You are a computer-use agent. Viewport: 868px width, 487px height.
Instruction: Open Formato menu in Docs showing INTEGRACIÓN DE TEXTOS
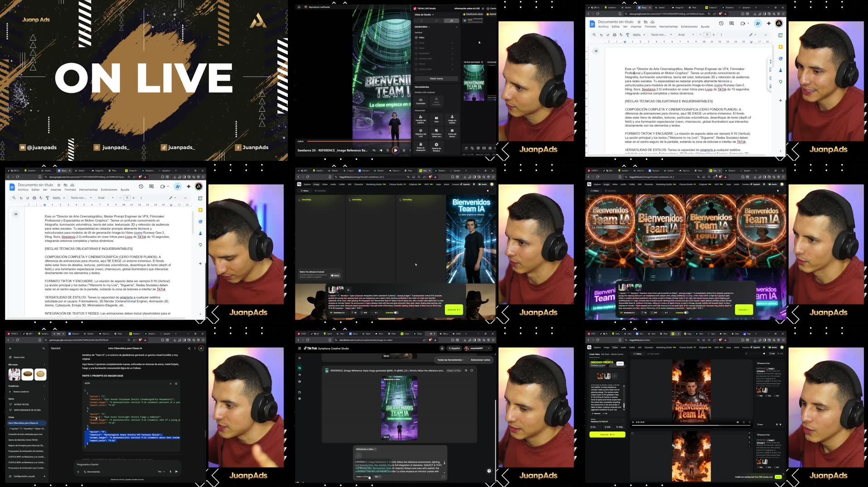70,190
